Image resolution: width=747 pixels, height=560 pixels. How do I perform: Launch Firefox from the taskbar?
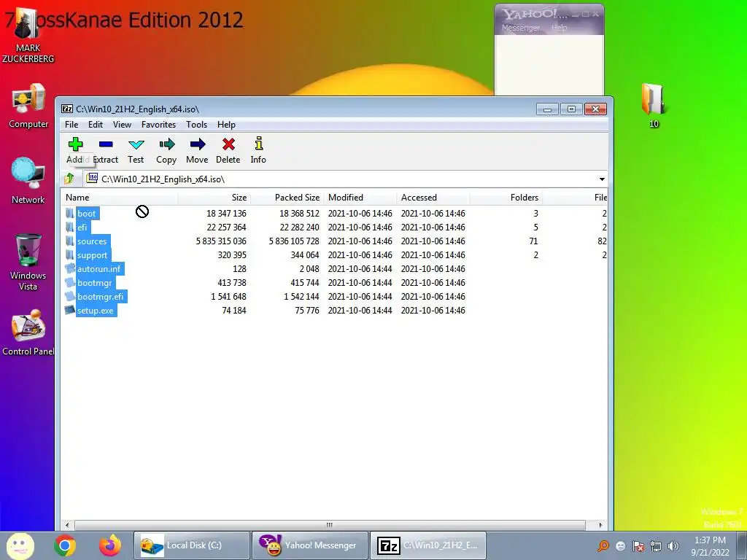click(x=110, y=545)
